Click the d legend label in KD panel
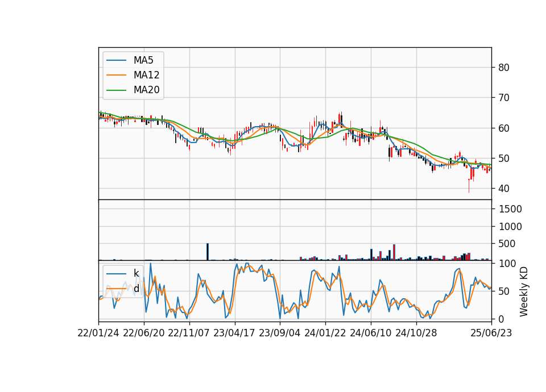The image size is (546, 392). [x=136, y=289]
